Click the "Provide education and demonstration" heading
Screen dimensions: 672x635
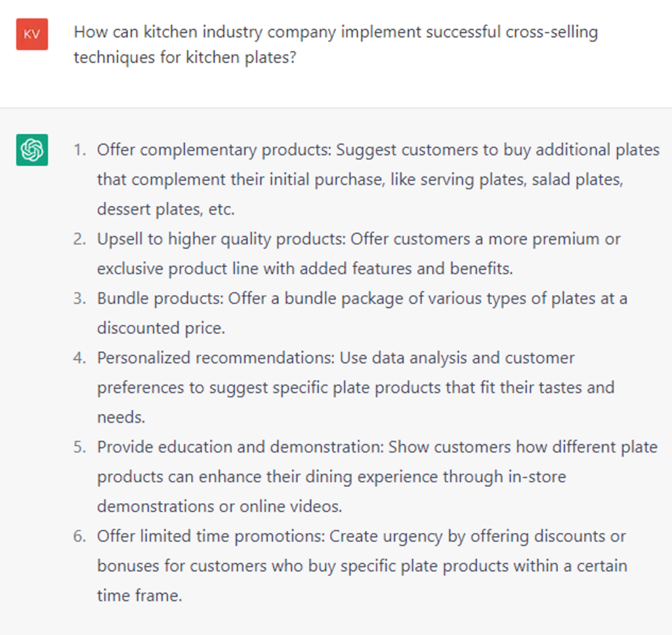pos(240,447)
